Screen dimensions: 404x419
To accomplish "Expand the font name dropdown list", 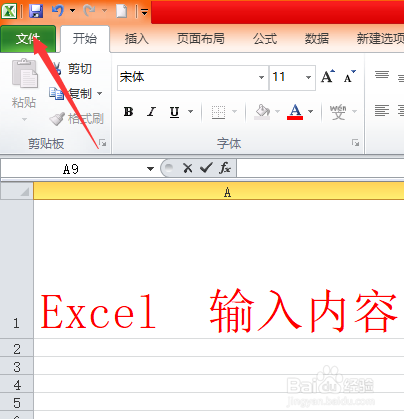I will coord(262,78).
